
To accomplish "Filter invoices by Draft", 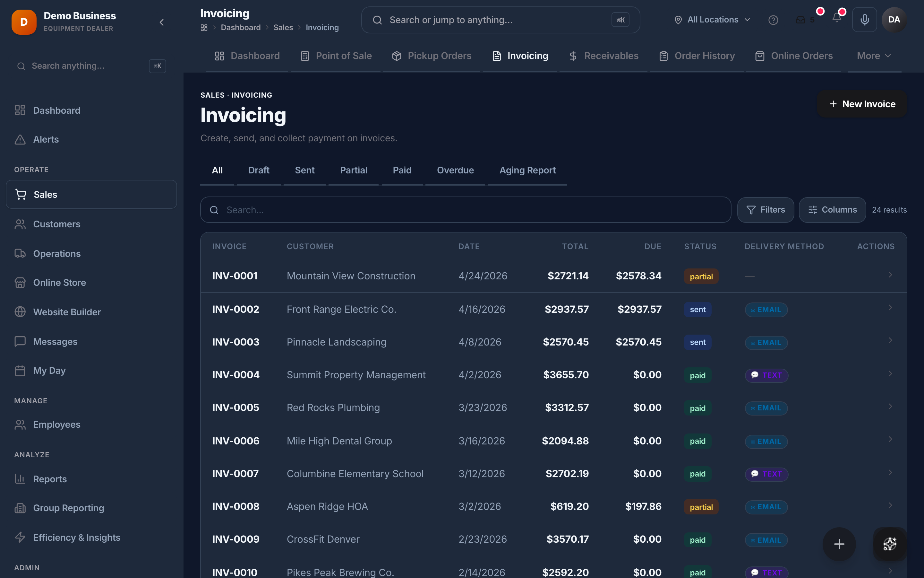I will coord(259,170).
